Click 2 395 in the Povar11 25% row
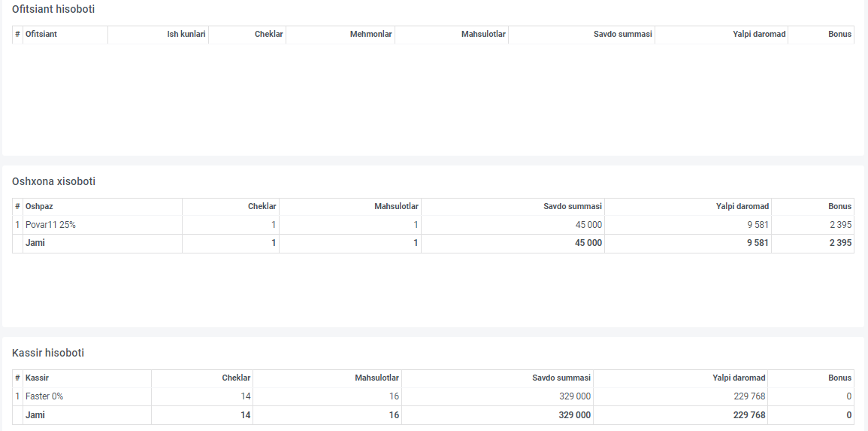 (842, 225)
